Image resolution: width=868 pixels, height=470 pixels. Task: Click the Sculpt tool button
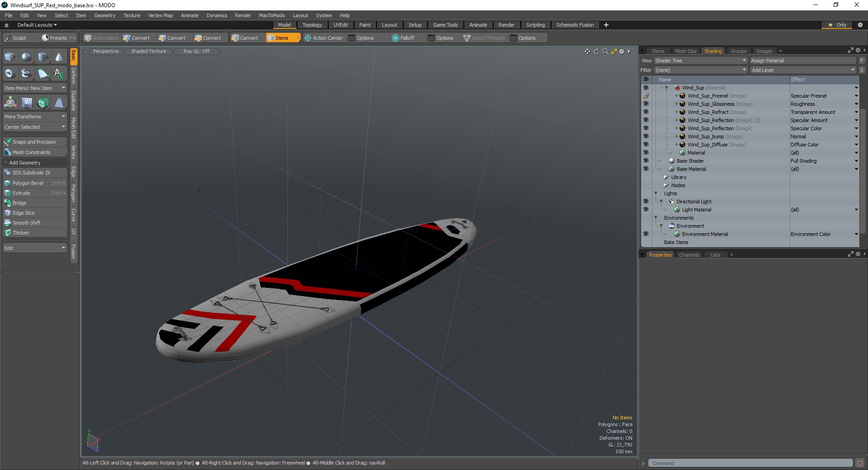coord(20,38)
